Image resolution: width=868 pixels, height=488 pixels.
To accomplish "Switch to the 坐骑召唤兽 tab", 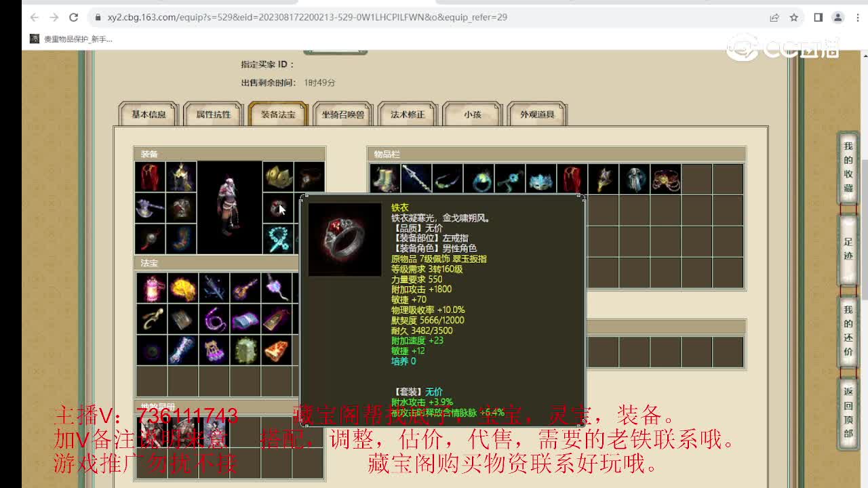I will [343, 115].
